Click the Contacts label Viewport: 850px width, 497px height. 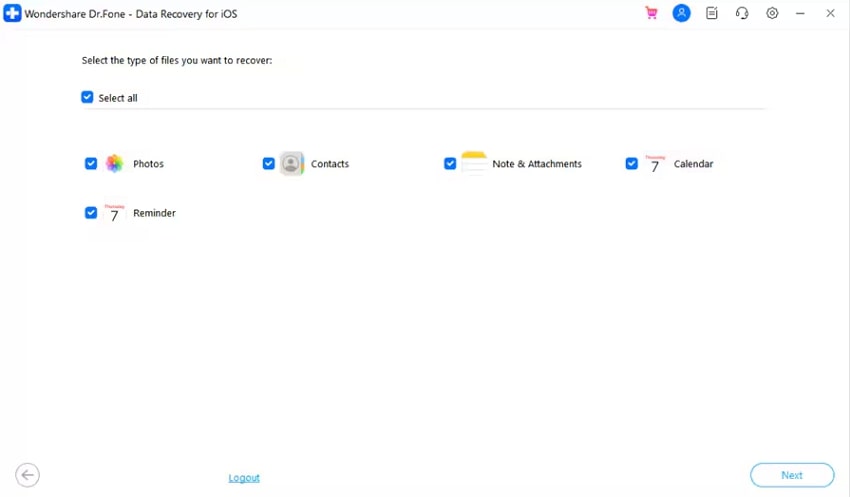(330, 164)
